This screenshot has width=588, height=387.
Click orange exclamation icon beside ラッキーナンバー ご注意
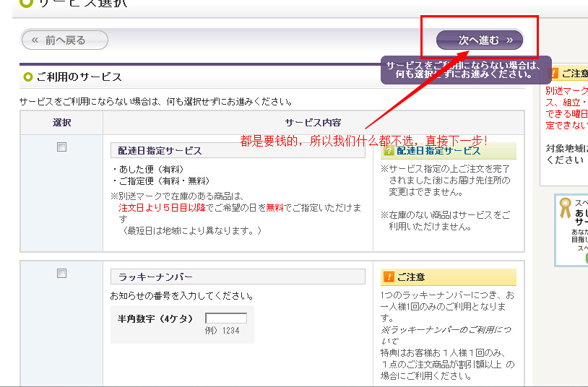tap(389, 277)
